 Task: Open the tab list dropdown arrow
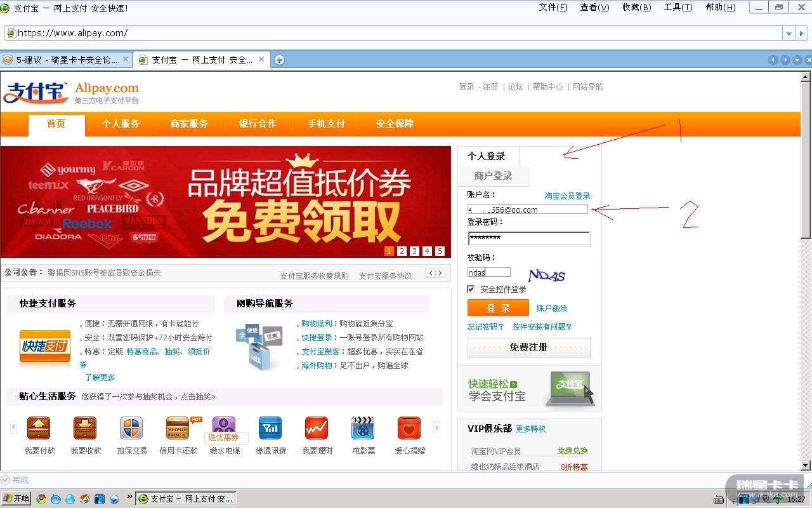point(797,60)
